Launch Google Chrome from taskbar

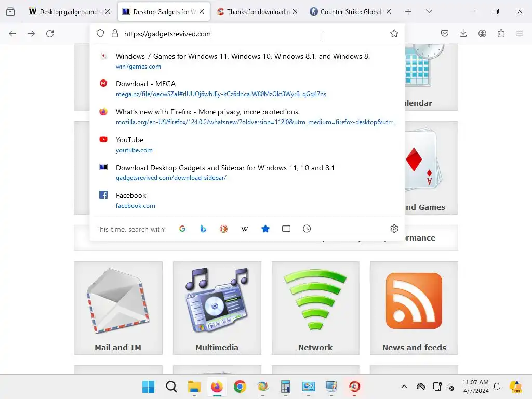coord(240,387)
